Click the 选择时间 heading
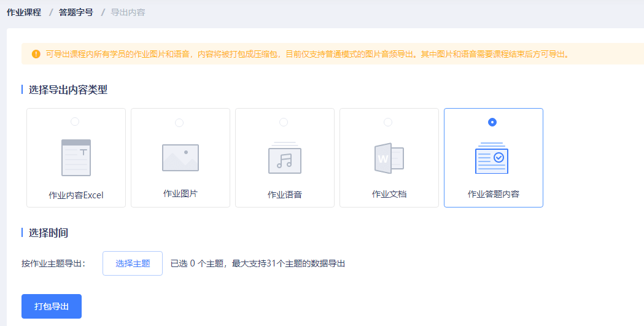The height and width of the screenshot is (326, 644). (x=48, y=233)
